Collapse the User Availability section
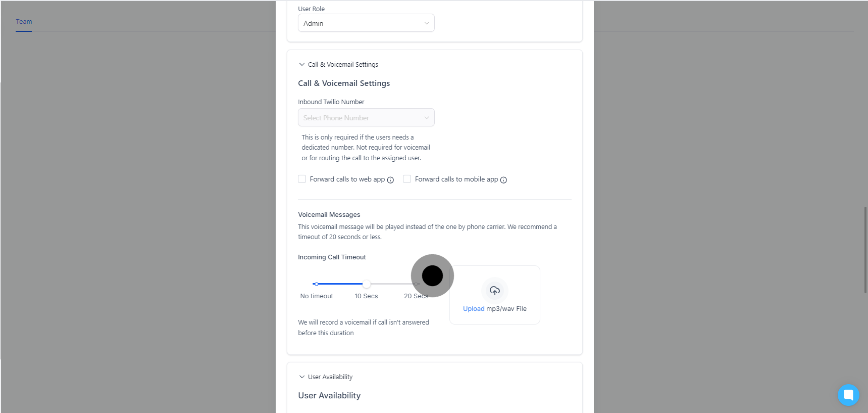Image resolution: width=868 pixels, height=413 pixels. [302, 377]
